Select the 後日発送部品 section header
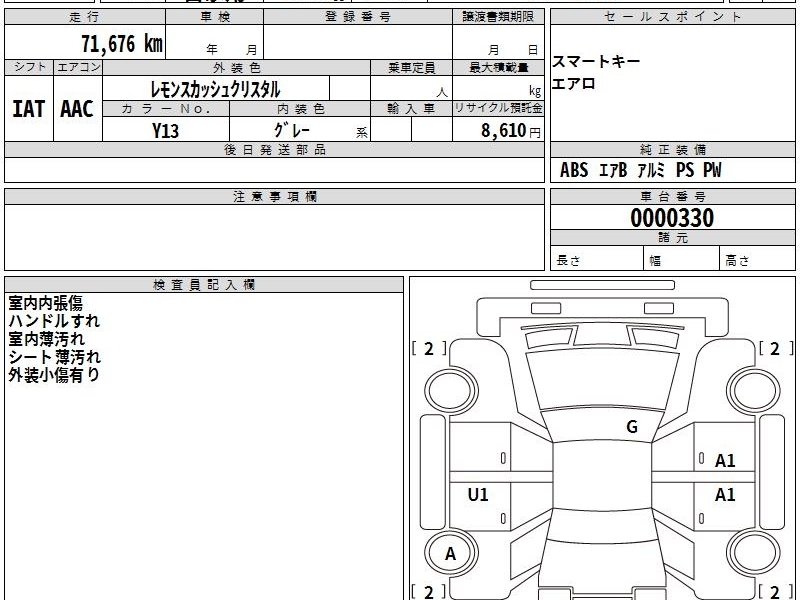Viewport: 800px width, 600px height. [x=274, y=149]
